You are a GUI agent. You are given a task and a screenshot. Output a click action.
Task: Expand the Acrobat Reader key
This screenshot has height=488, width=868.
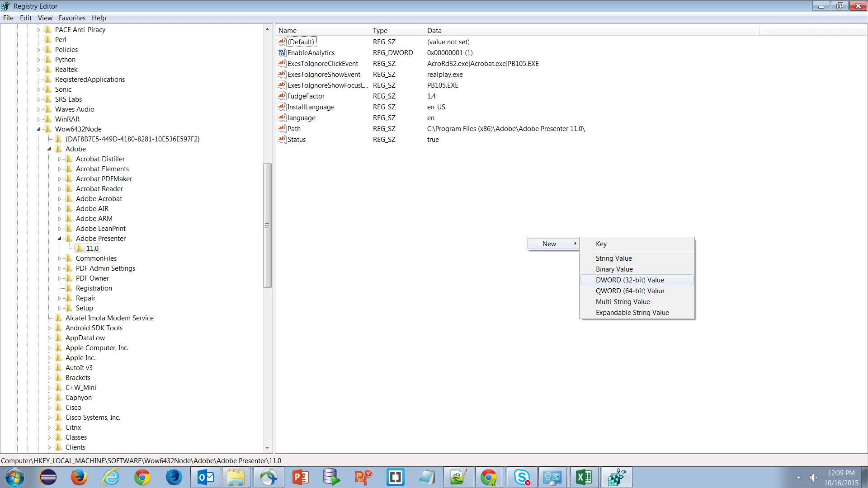(x=59, y=189)
